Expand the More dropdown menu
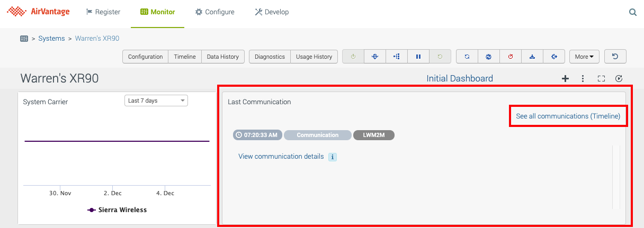644x228 pixels. 584,57
